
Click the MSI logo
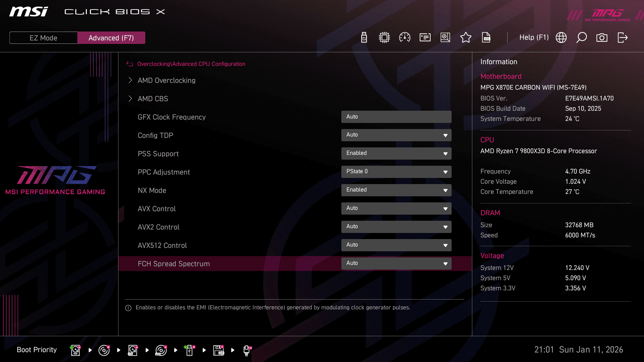coord(29,12)
